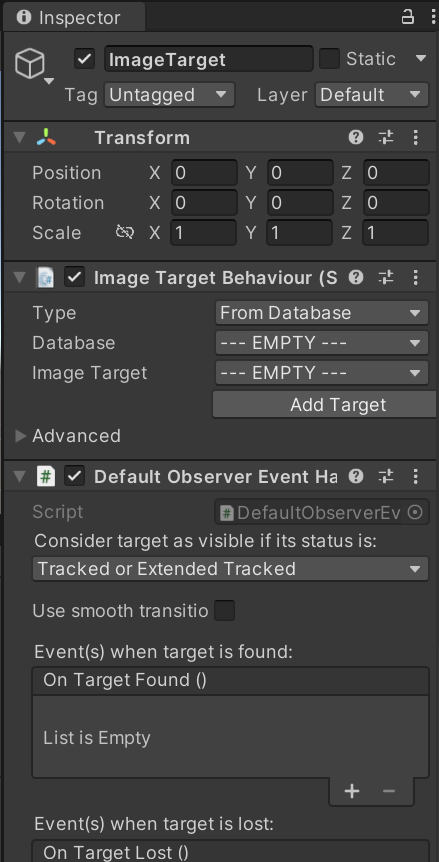439x862 pixels.
Task: Open Transform component help icon
Action: click(x=356, y=137)
